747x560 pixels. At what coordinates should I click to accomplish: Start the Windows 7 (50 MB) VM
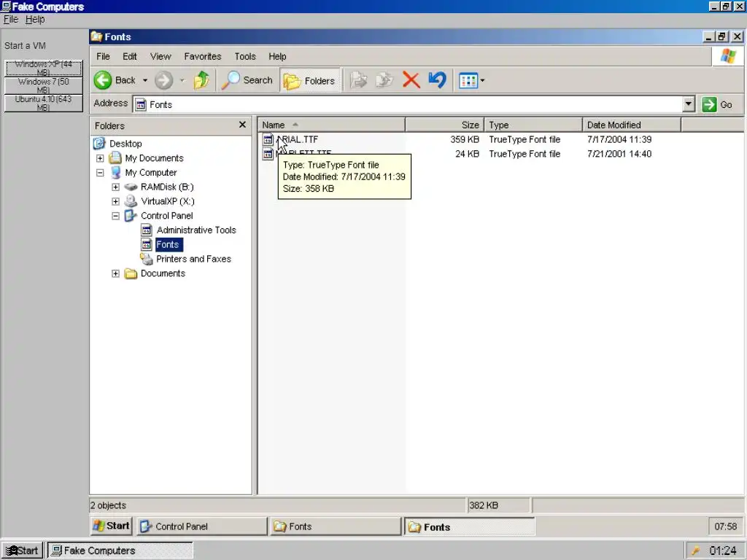[x=43, y=86]
